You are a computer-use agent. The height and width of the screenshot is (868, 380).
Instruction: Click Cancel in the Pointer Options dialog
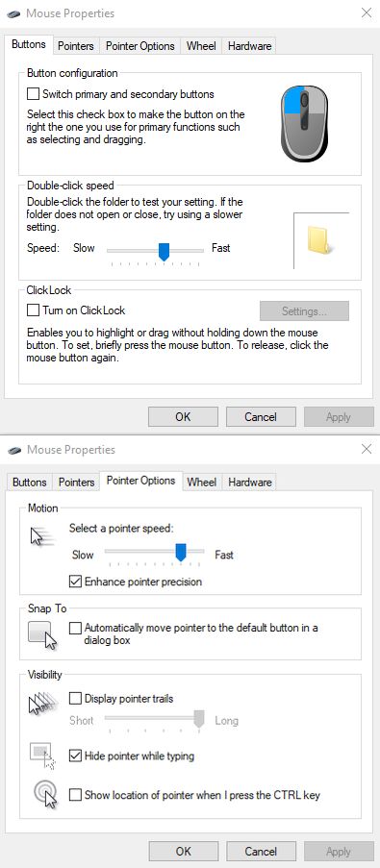pos(261,851)
